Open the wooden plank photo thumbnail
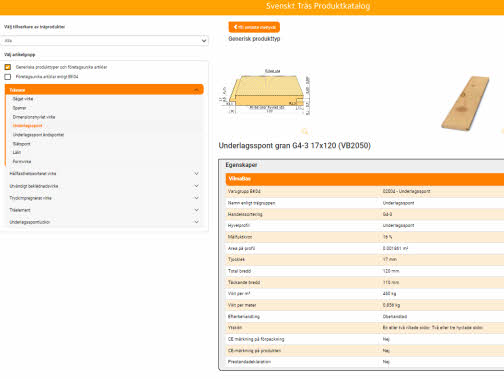The width and height of the screenshot is (504, 379). [466, 103]
